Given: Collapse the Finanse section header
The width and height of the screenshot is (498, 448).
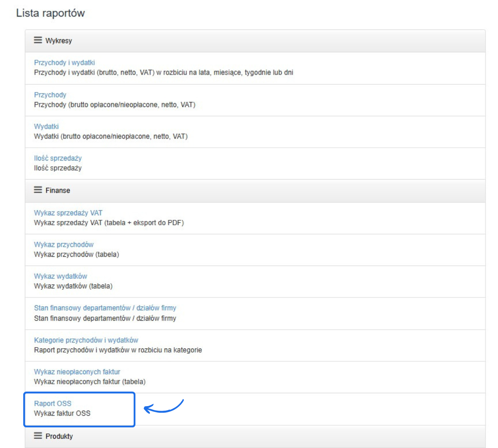Looking at the screenshot, I should [58, 190].
